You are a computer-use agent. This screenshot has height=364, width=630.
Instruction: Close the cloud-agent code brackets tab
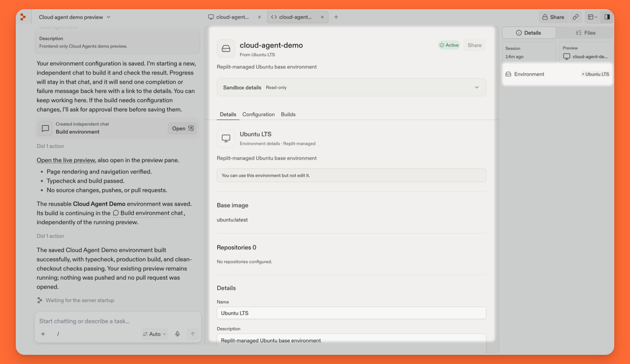pyautogui.click(x=322, y=17)
